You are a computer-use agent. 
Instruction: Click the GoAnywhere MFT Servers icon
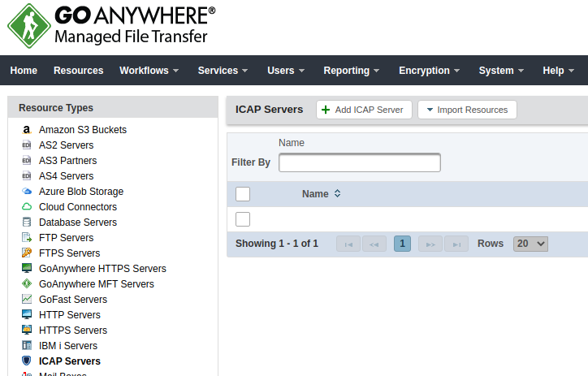[x=26, y=284]
